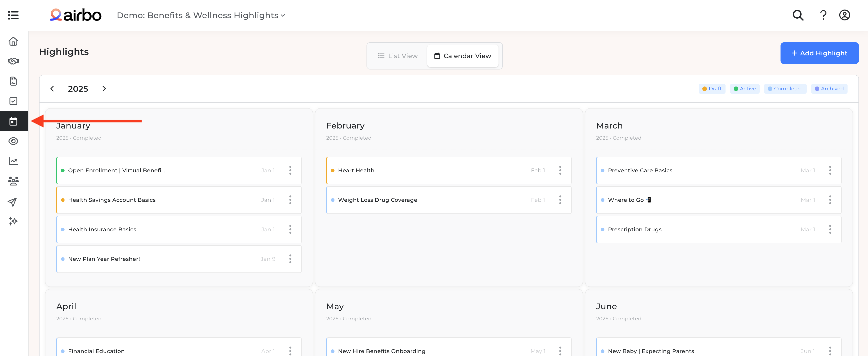
Task: Open Financial Education highlight
Action: pyautogui.click(x=179, y=347)
